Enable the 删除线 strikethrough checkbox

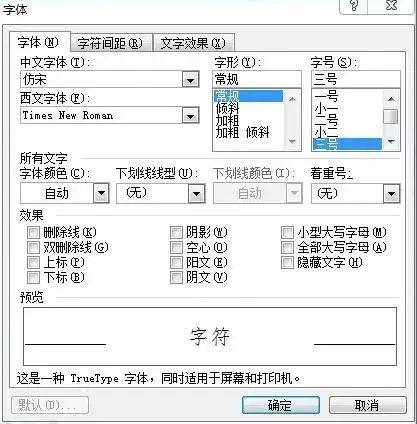[33, 232]
